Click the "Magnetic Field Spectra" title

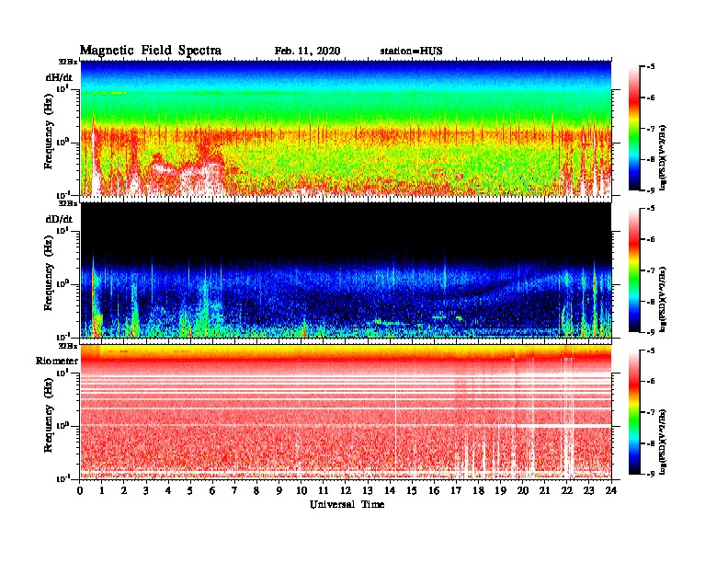click(x=151, y=51)
